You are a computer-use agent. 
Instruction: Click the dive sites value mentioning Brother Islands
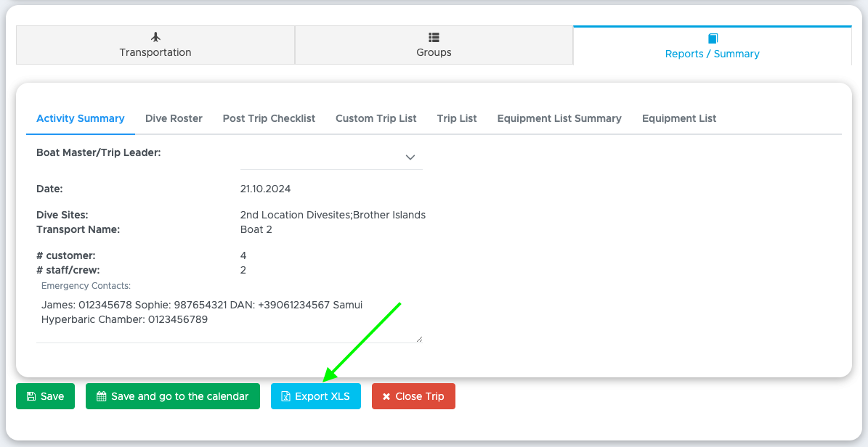point(333,215)
